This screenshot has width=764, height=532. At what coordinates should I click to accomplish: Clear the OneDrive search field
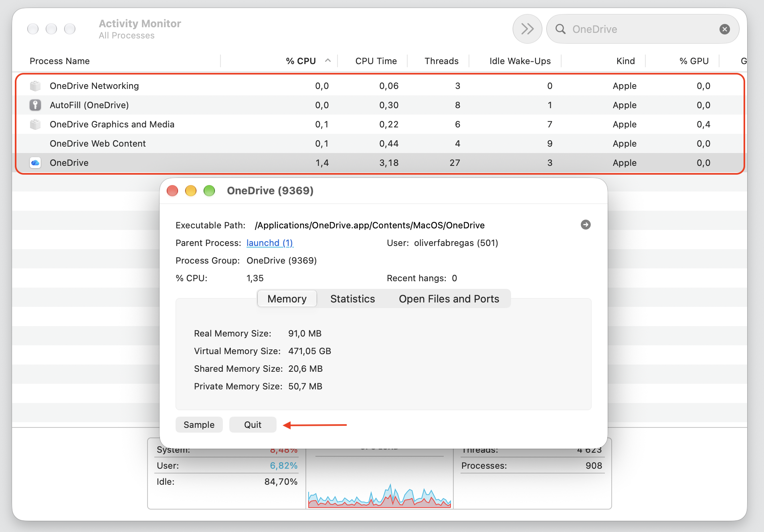point(724,29)
